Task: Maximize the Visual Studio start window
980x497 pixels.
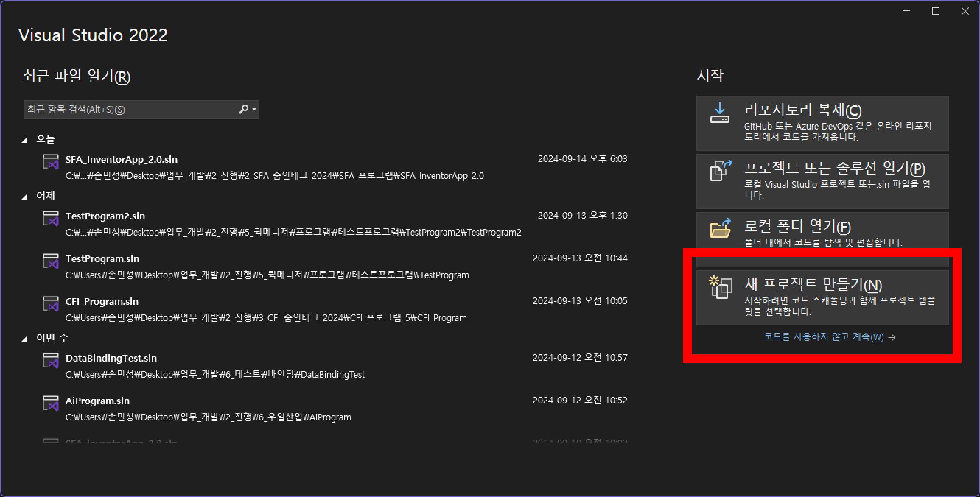Action: pos(935,11)
